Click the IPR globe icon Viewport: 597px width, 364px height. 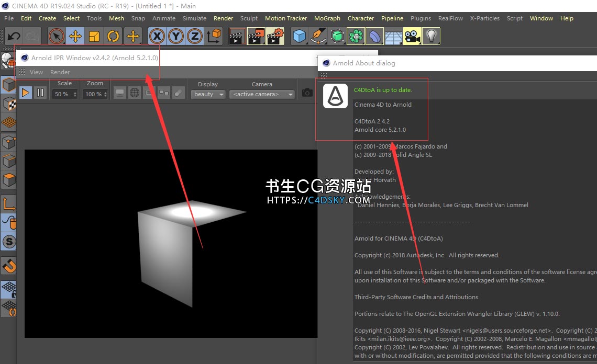point(135,93)
